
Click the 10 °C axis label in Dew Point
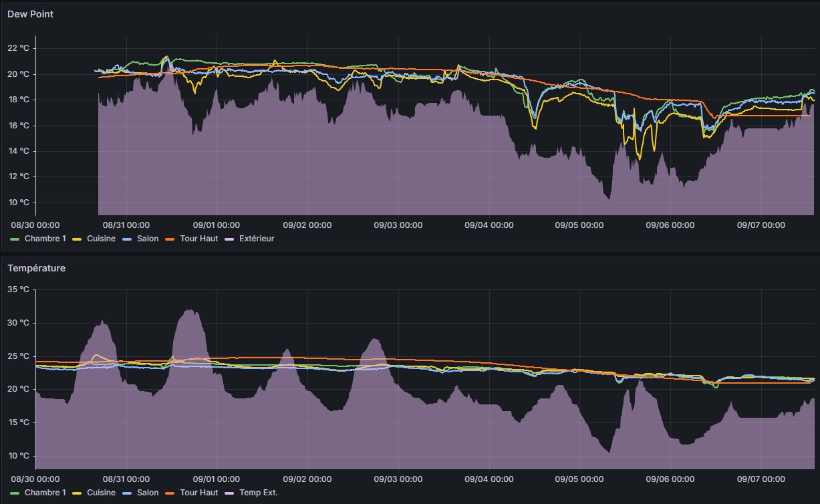coord(18,203)
